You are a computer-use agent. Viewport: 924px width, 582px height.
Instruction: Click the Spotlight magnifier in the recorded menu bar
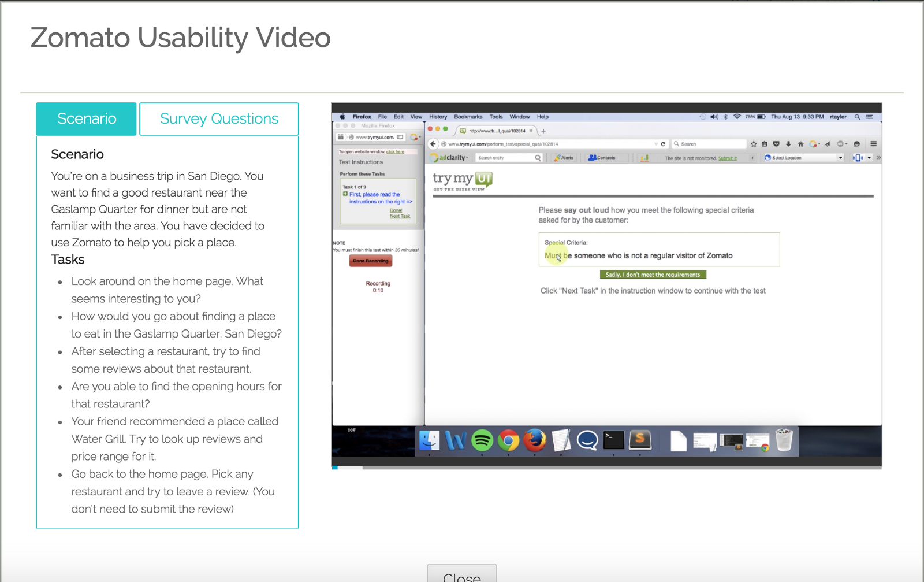pyautogui.click(x=858, y=117)
